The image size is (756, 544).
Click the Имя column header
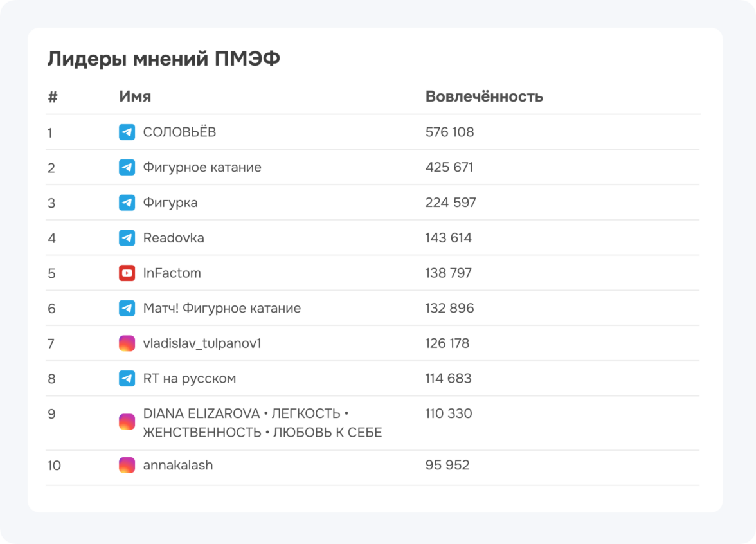[135, 96]
